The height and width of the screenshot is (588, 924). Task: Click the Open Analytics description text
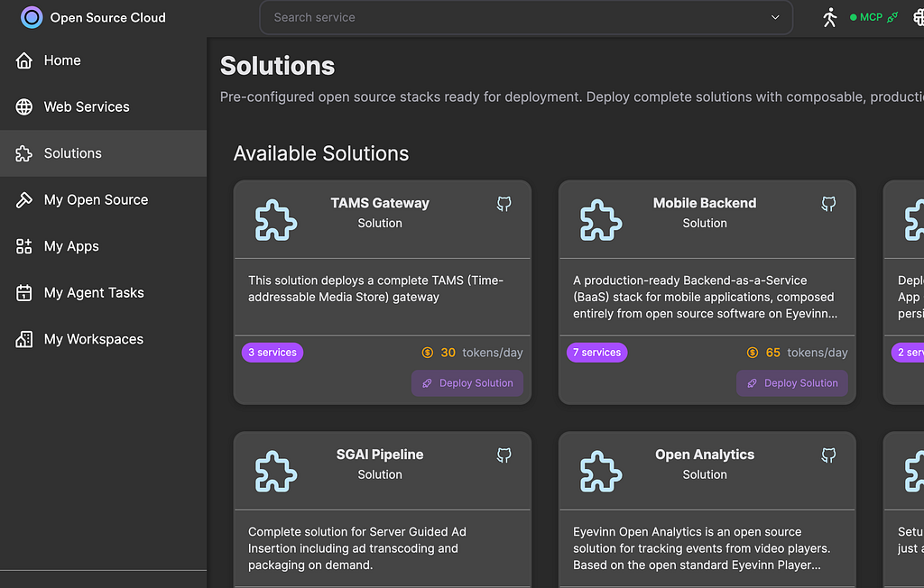click(x=701, y=548)
